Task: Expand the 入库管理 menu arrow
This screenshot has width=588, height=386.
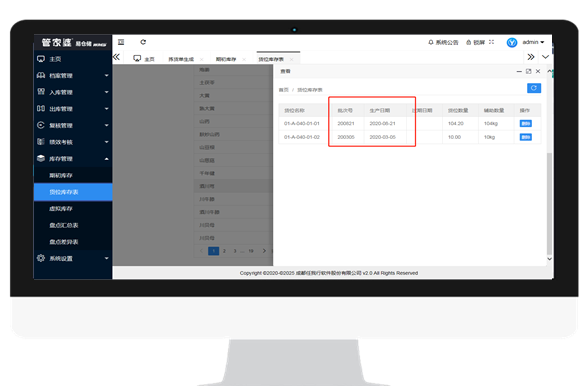Action: pyautogui.click(x=106, y=92)
